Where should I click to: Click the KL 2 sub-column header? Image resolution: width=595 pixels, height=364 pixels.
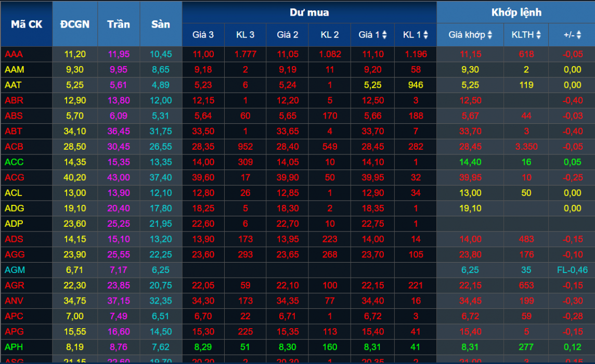(329, 35)
